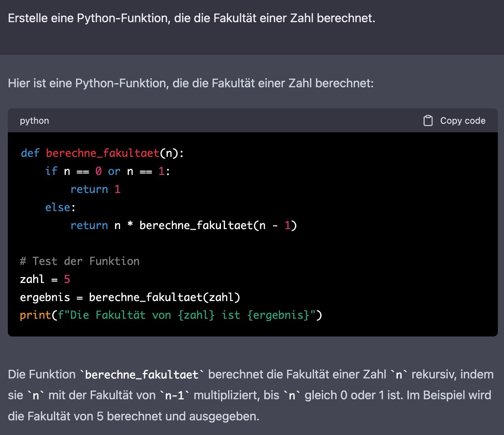The height and width of the screenshot is (435, 504).
Task: Click the user prompt 'Erstelle eine Python-Funktion'
Action: click(191, 18)
